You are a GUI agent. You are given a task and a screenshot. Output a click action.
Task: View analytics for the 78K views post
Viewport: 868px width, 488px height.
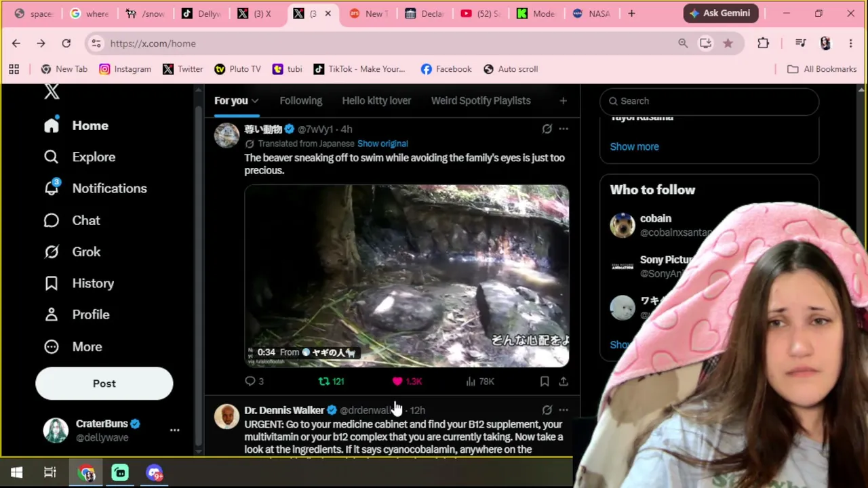(480, 382)
